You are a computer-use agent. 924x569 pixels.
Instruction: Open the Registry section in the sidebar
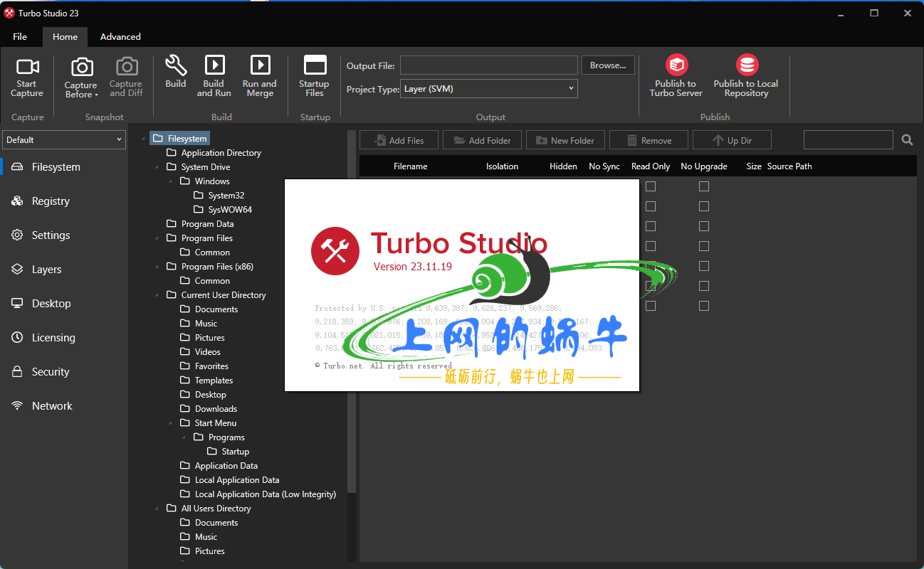(51, 201)
